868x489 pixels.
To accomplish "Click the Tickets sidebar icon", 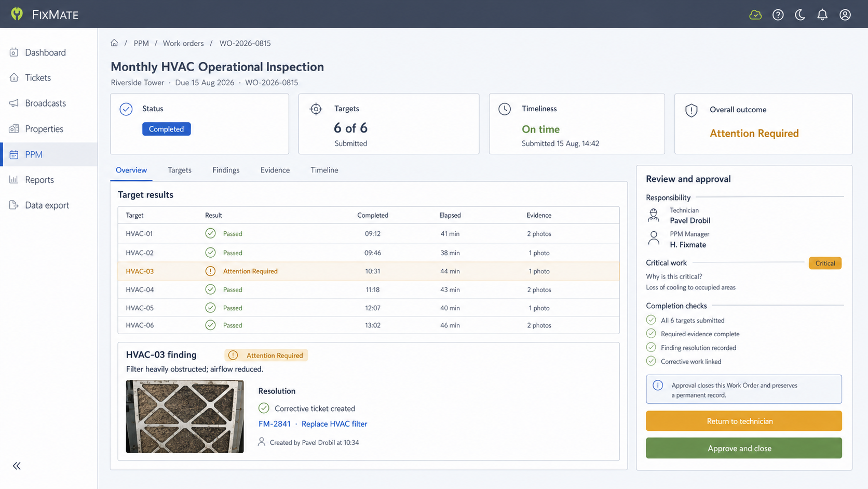I will pos(14,77).
